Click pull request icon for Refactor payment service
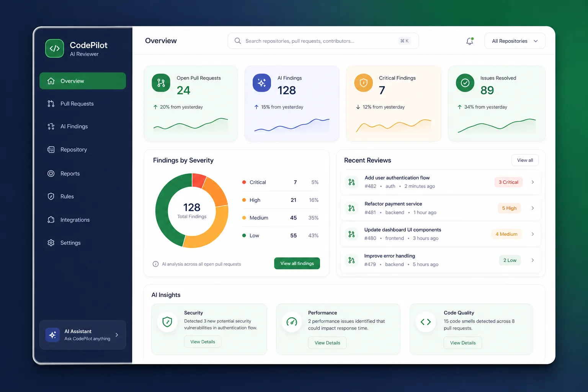 351,208
